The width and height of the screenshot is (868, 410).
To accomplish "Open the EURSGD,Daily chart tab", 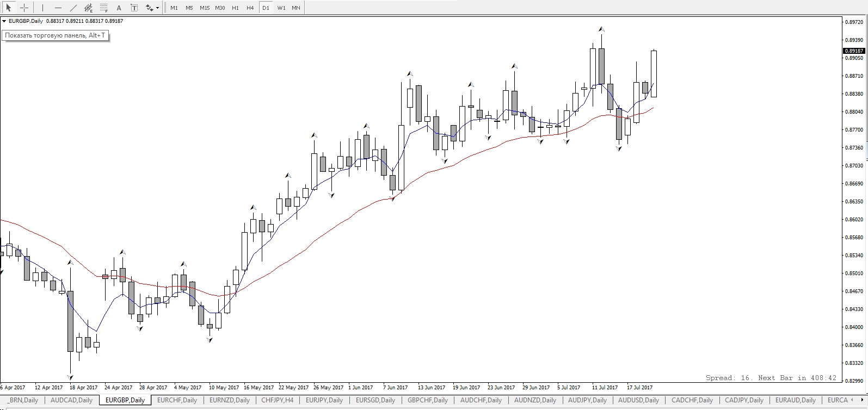I will pyautogui.click(x=375, y=400).
